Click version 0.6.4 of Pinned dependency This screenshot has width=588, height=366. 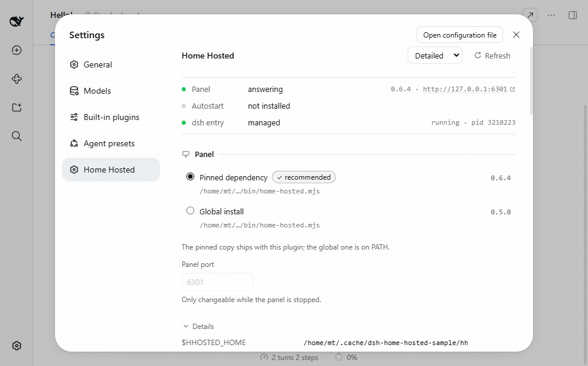point(501,178)
